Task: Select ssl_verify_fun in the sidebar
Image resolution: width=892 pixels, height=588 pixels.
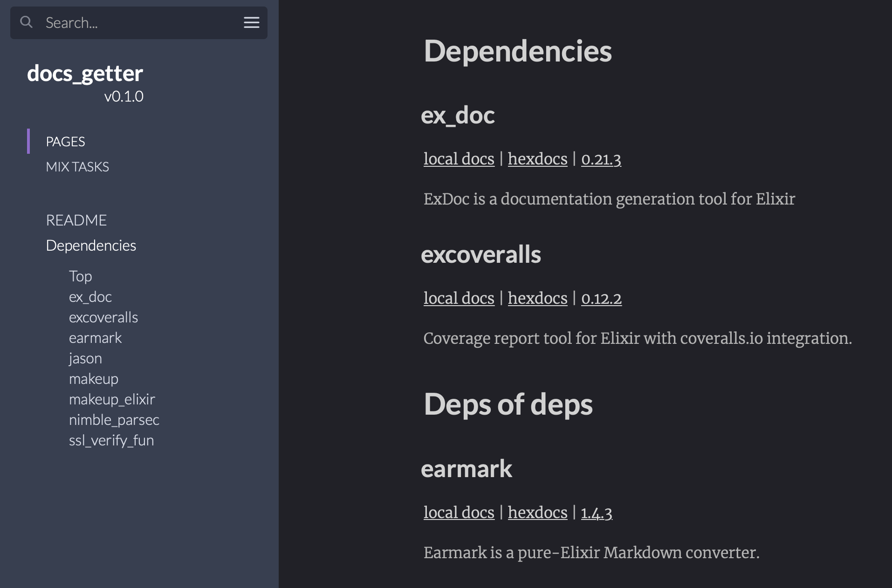Action: (111, 440)
